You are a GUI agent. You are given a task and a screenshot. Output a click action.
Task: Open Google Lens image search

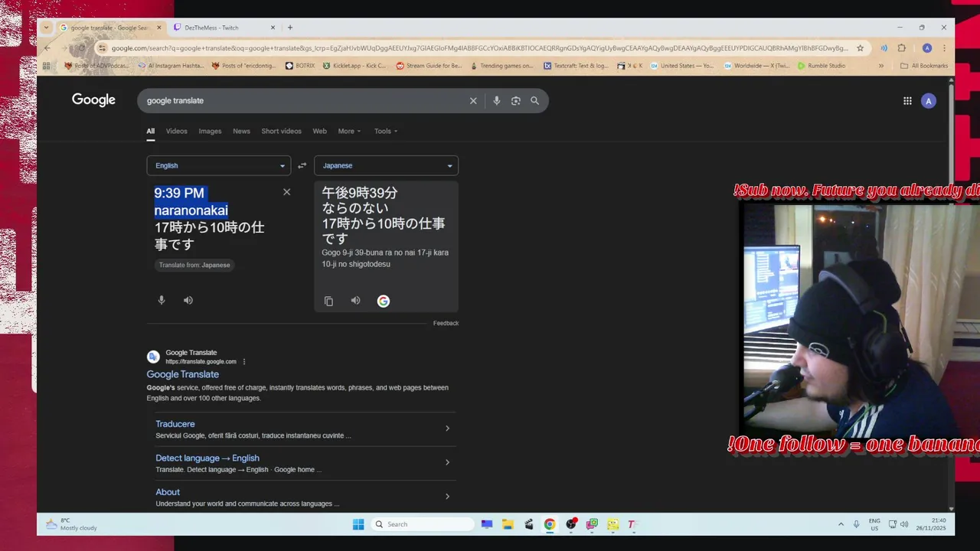(516, 100)
